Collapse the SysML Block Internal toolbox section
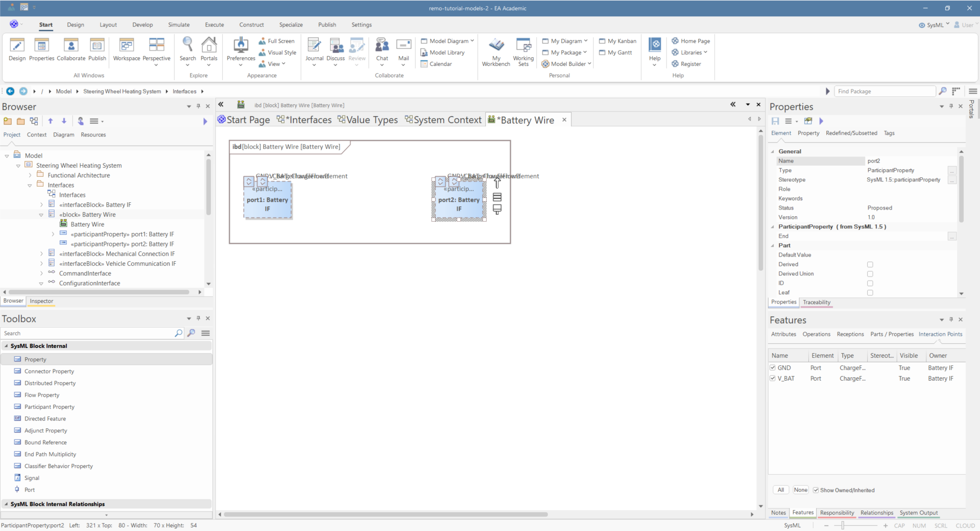 point(6,346)
